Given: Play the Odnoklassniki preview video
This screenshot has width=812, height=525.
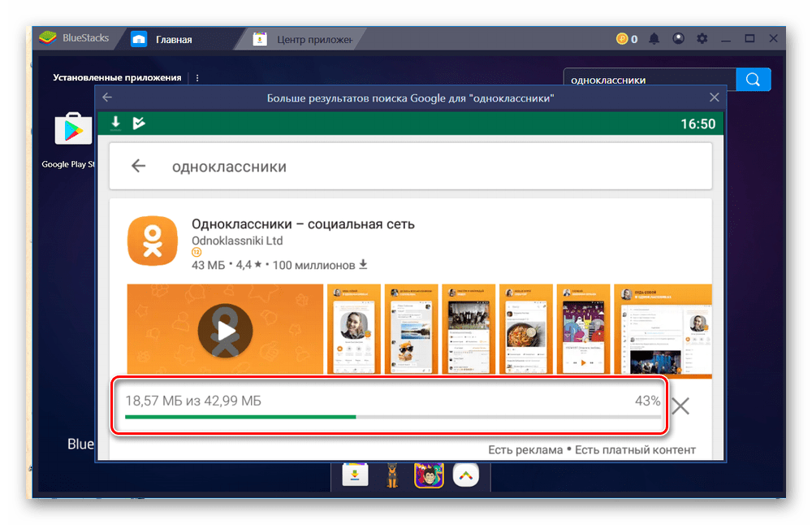Looking at the screenshot, I should pos(225,329).
